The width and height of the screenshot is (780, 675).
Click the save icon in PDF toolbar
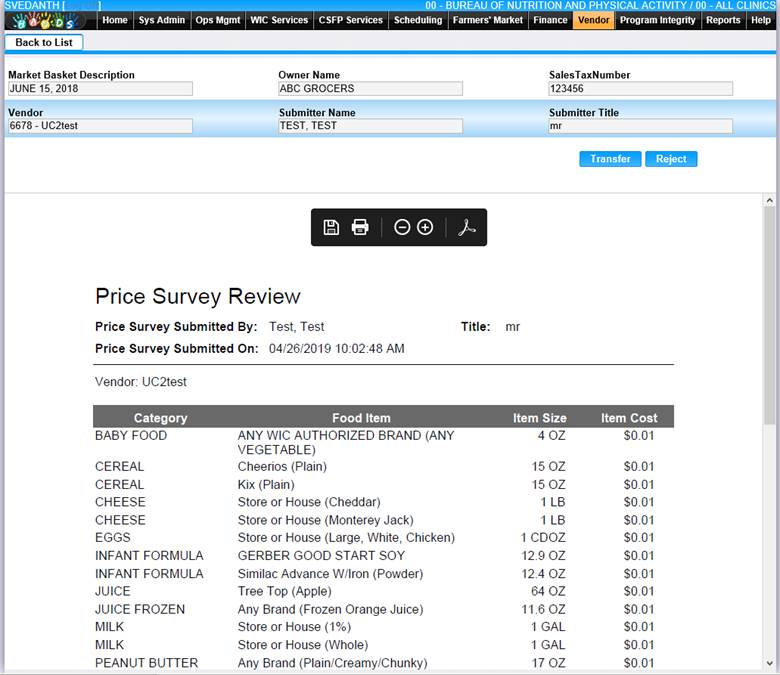click(x=331, y=227)
